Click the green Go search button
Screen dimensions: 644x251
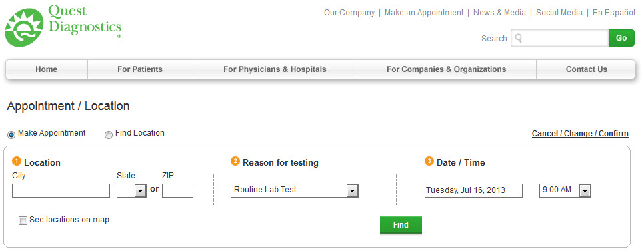(621, 38)
